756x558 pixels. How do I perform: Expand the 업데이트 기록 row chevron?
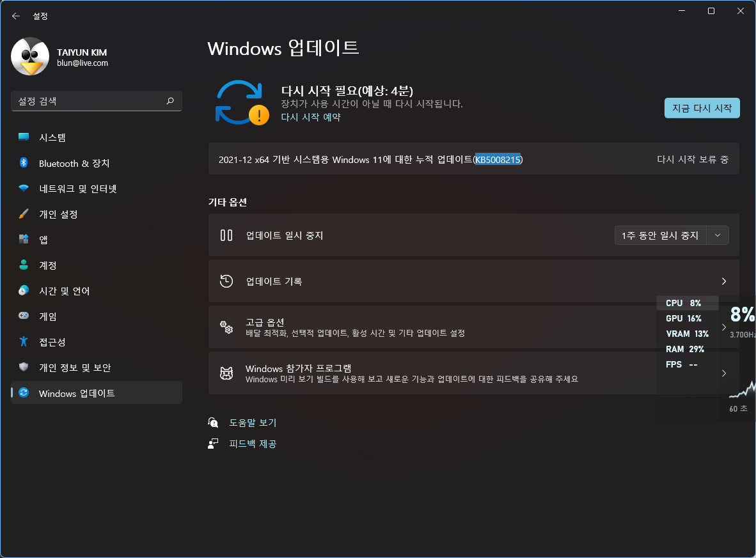pyautogui.click(x=723, y=281)
